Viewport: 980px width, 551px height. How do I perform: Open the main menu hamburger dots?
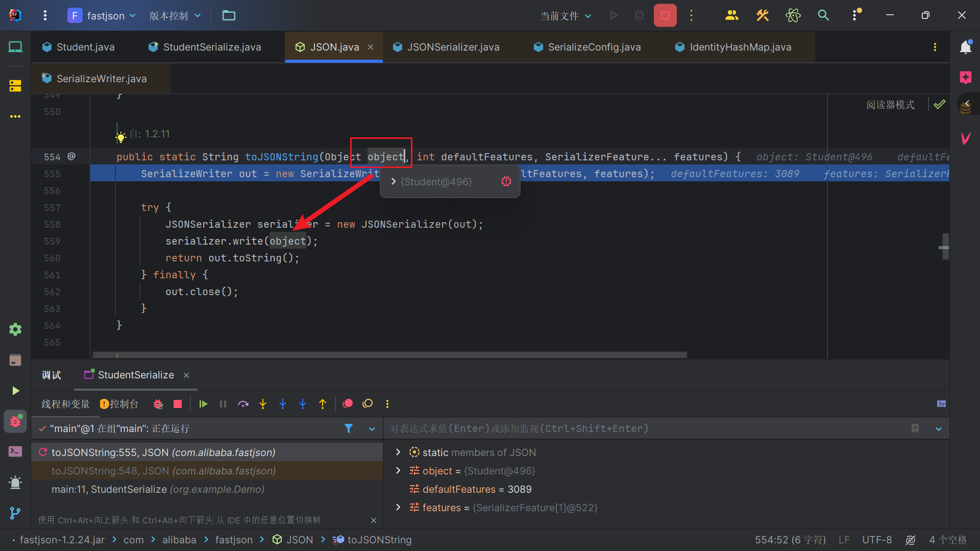(x=45, y=15)
